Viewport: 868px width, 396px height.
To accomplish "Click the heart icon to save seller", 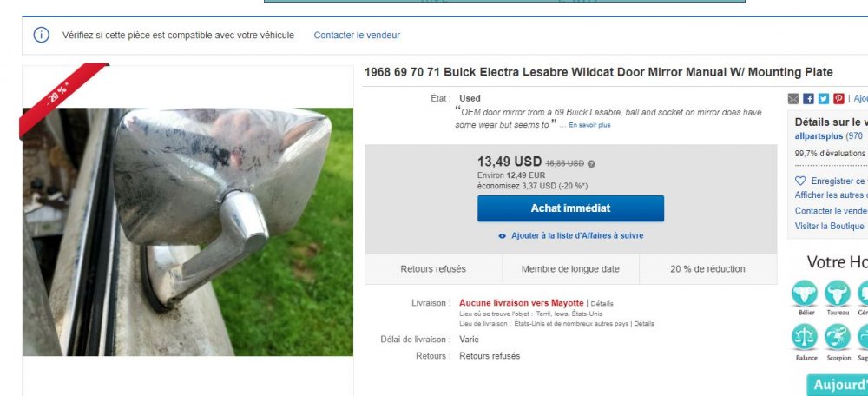I will click(800, 181).
